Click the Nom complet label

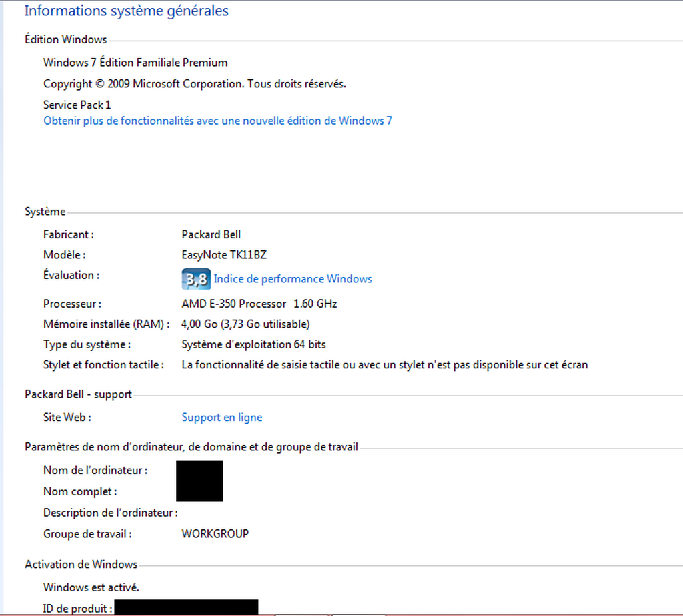80,491
